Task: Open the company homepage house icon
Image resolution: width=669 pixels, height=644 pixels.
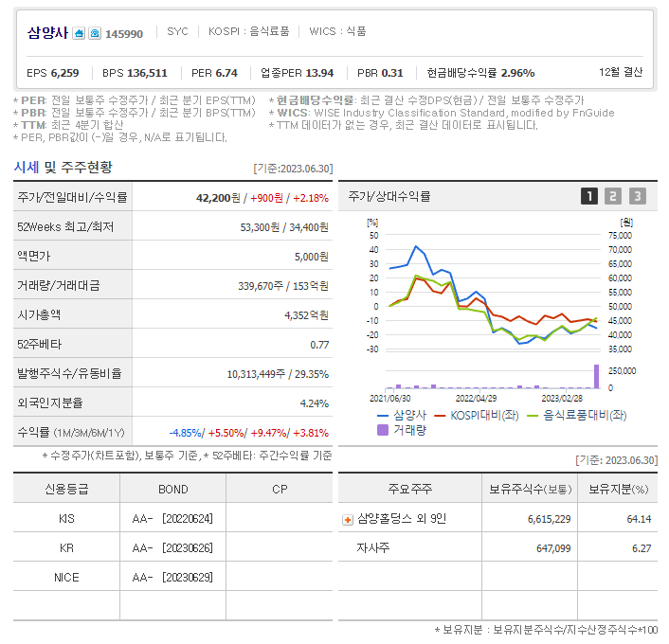Action: pyautogui.click(x=79, y=33)
